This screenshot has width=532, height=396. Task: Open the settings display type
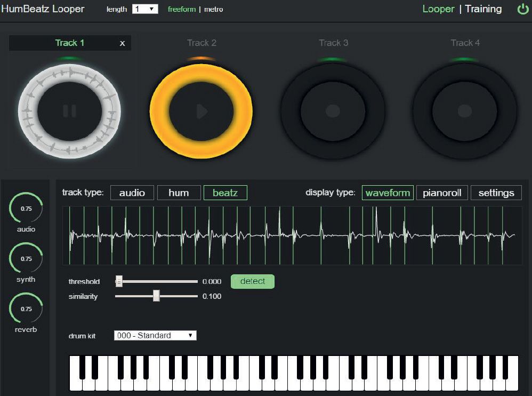[x=496, y=193]
